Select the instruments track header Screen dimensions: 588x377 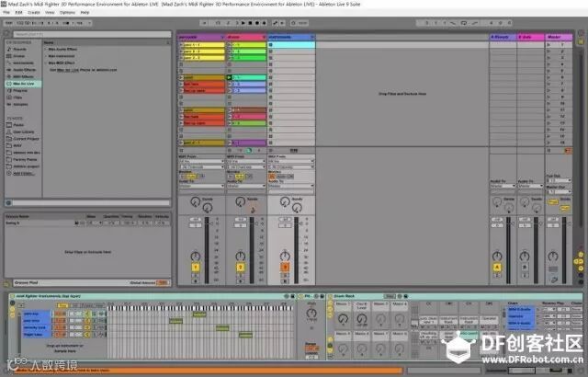[291, 37]
